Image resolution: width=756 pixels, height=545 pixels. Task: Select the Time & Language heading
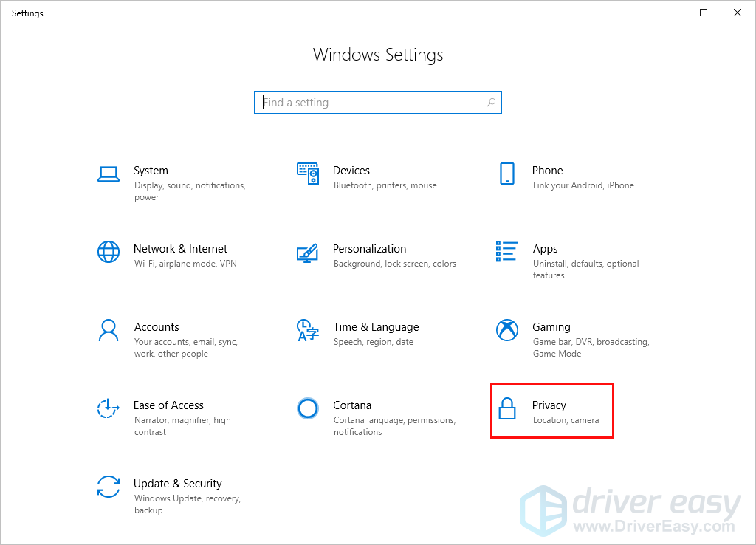375,327
